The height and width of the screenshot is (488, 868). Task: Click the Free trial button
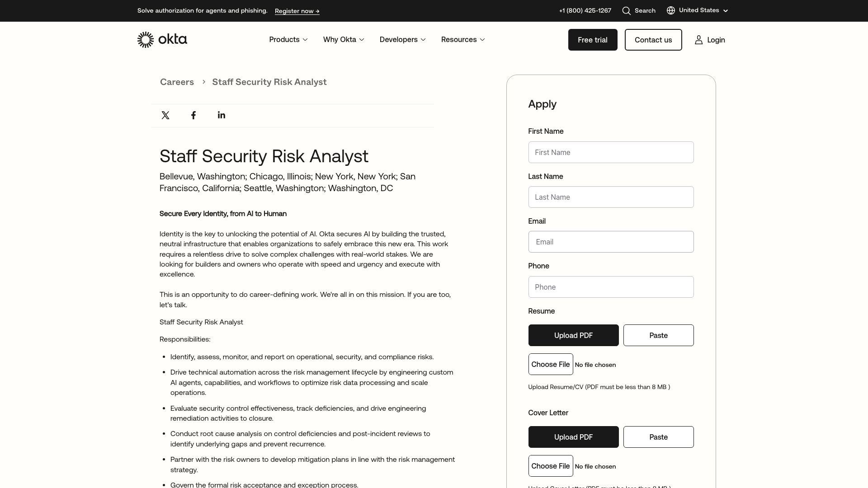(593, 40)
